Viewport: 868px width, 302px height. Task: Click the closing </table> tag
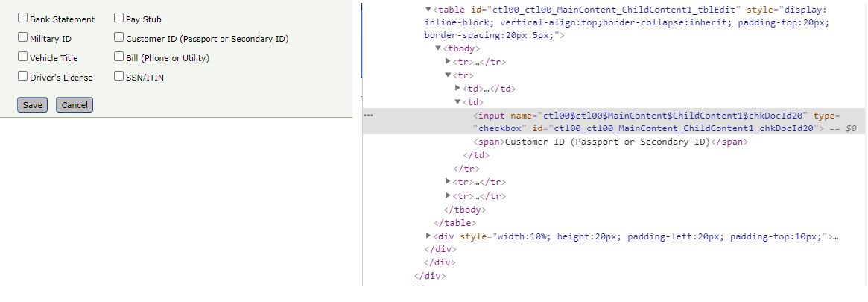point(455,223)
